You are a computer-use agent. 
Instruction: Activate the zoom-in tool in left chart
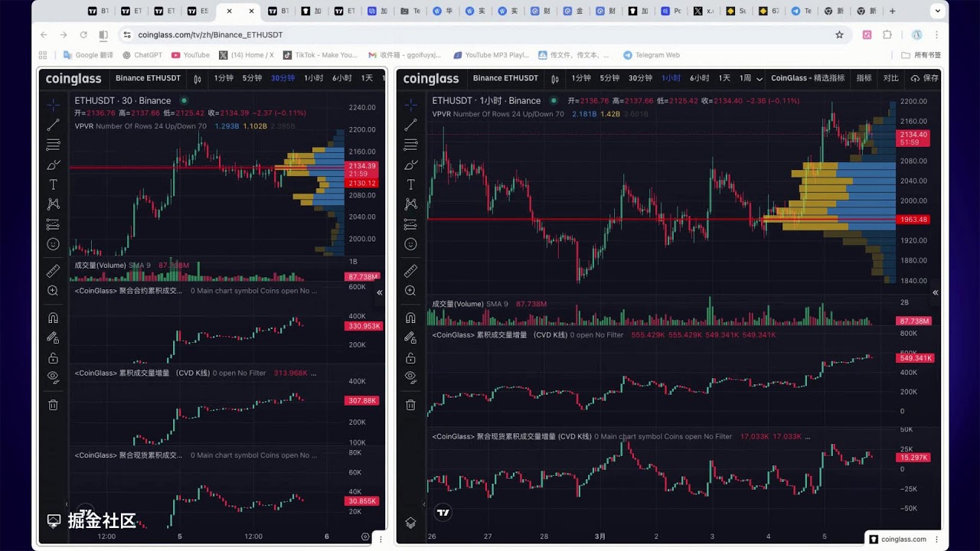pyautogui.click(x=53, y=291)
